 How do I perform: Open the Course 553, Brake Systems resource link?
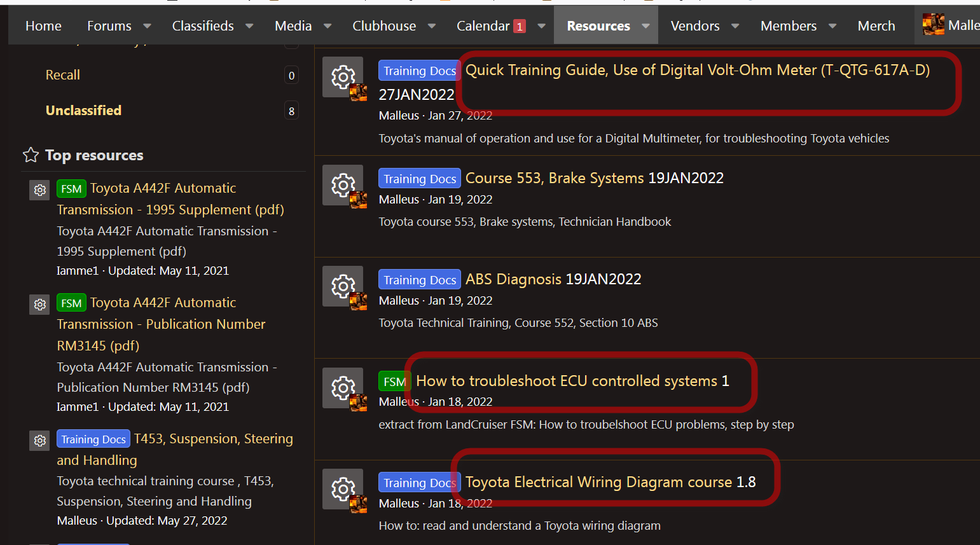click(554, 178)
